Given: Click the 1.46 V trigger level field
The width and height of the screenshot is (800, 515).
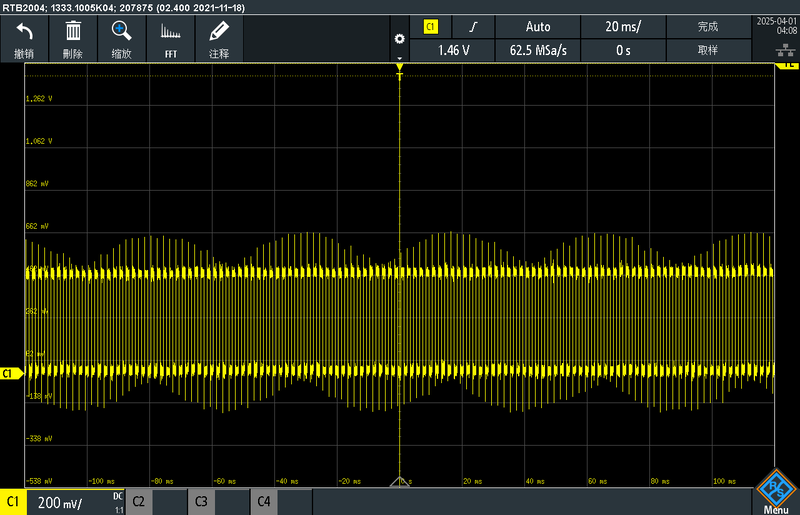Looking at the screenshot, I should click(455, 49).
